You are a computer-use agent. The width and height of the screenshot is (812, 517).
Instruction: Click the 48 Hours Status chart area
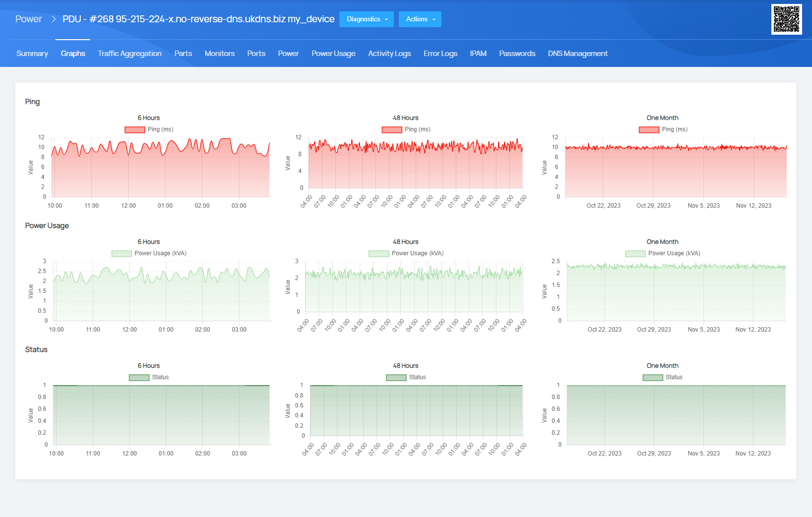[x=416, y=411]
